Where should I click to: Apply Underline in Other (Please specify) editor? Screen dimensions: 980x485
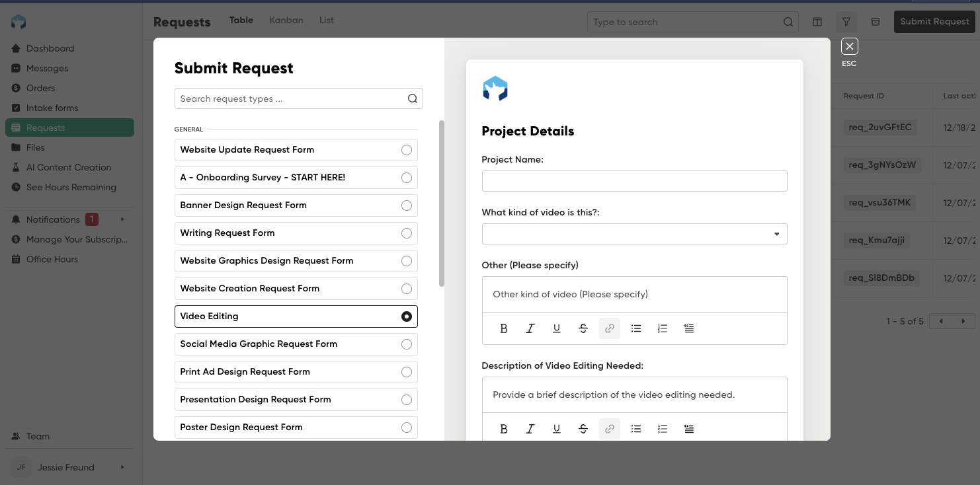tap(557, 328)
